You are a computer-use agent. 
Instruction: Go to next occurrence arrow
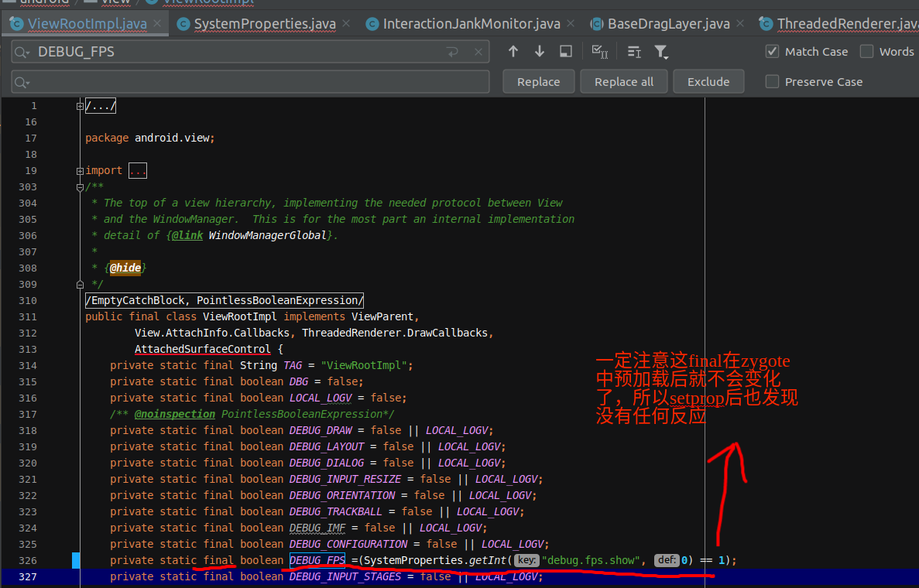(x=539, y=52)
